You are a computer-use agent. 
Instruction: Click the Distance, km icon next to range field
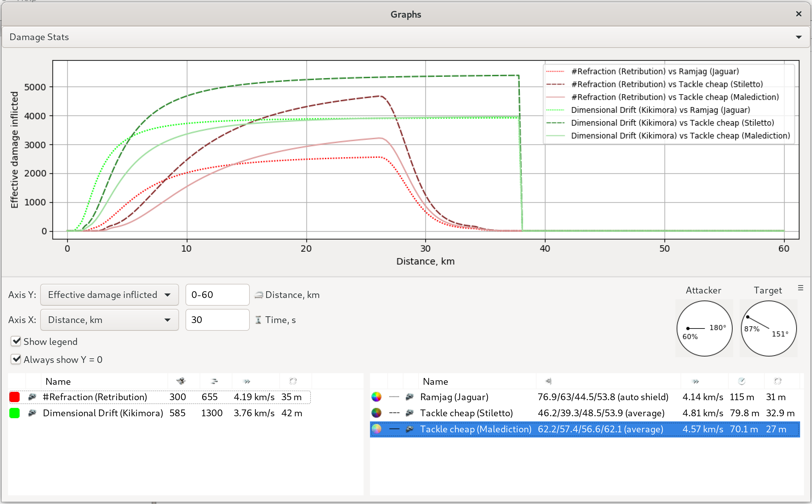(x=259, y=295)
